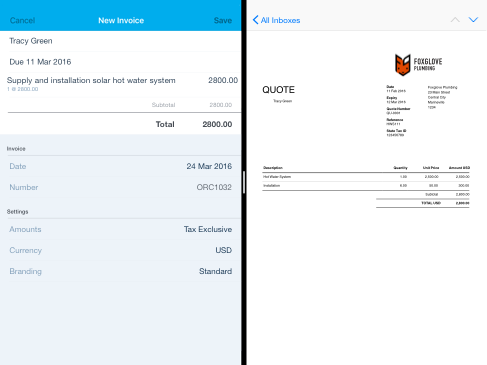487x365 pixels.
Task: Tap the 1 @ 2800.00 quantity text
Action: (x=23, y=89)
